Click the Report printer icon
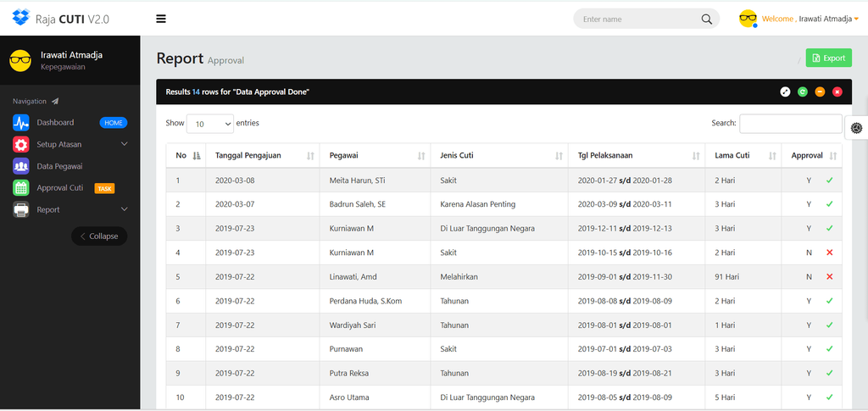The image size is (868, 411). point(21,209)
